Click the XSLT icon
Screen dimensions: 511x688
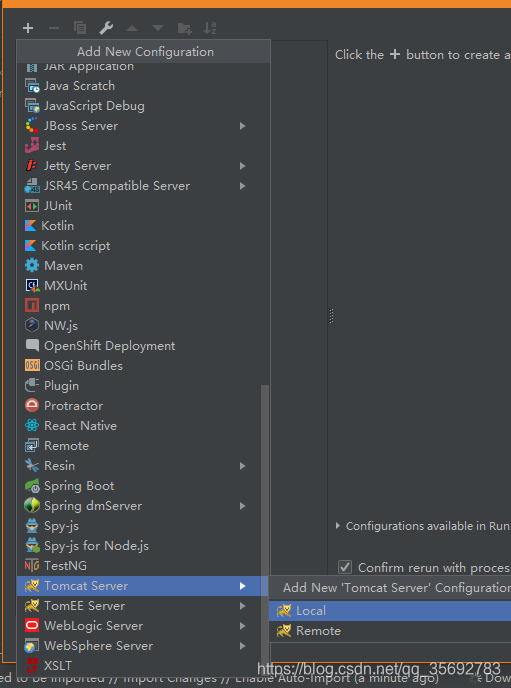(x=32, y=666)
